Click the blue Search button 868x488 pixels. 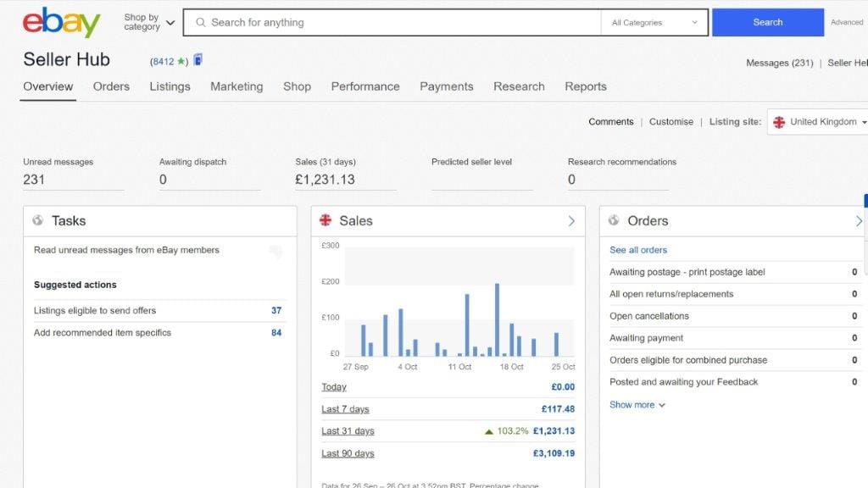click(x=768, y=22)
